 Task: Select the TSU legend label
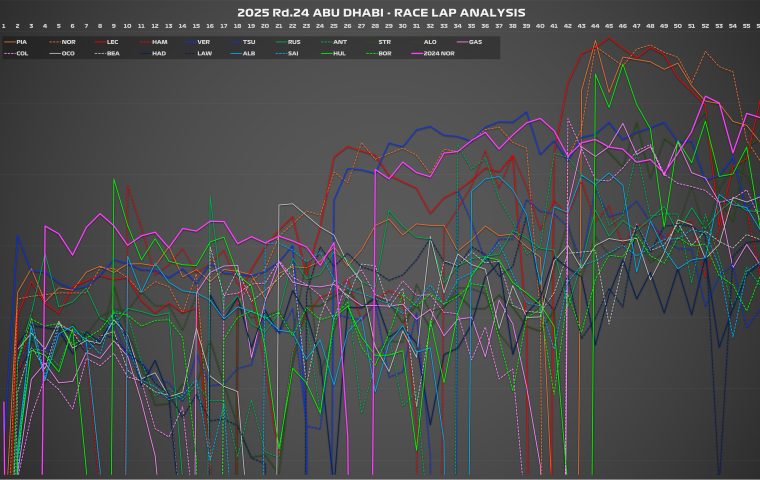pos(249,42)
